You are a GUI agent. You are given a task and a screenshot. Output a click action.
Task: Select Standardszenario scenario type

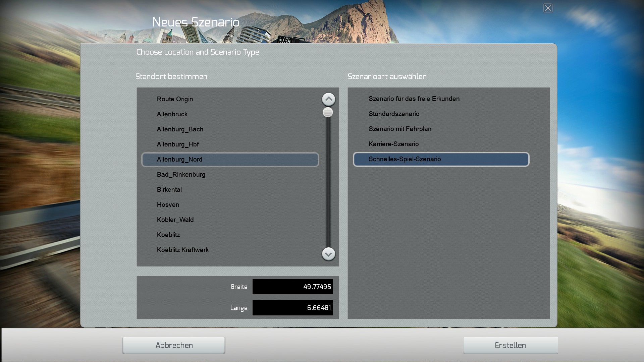(394, 114)
